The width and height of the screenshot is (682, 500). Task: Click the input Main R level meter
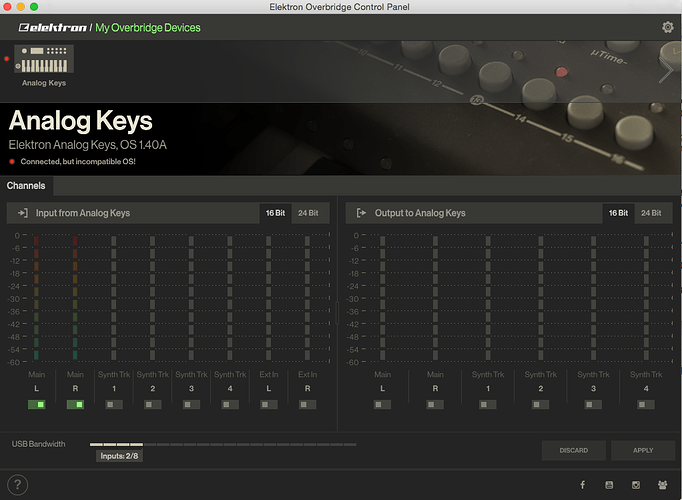[75, 298]
